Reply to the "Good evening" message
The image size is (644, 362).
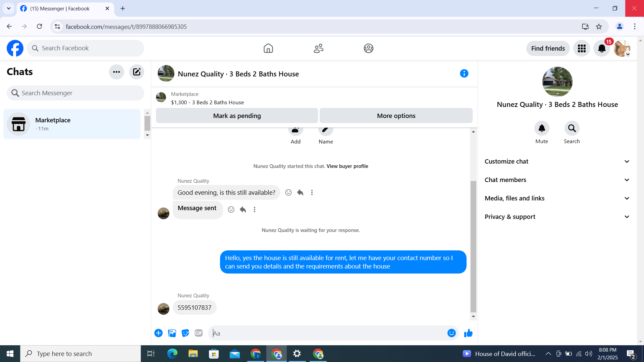click(300, 192)
